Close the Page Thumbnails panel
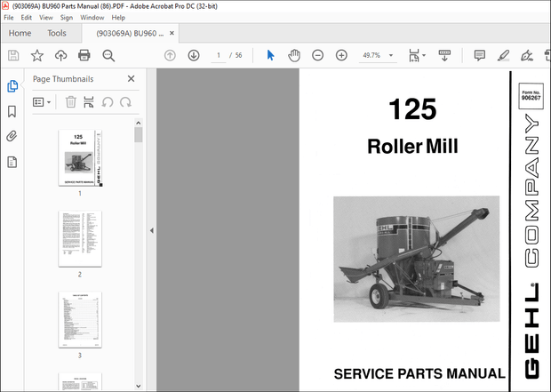551x392 pixels. tap(131, 79)
